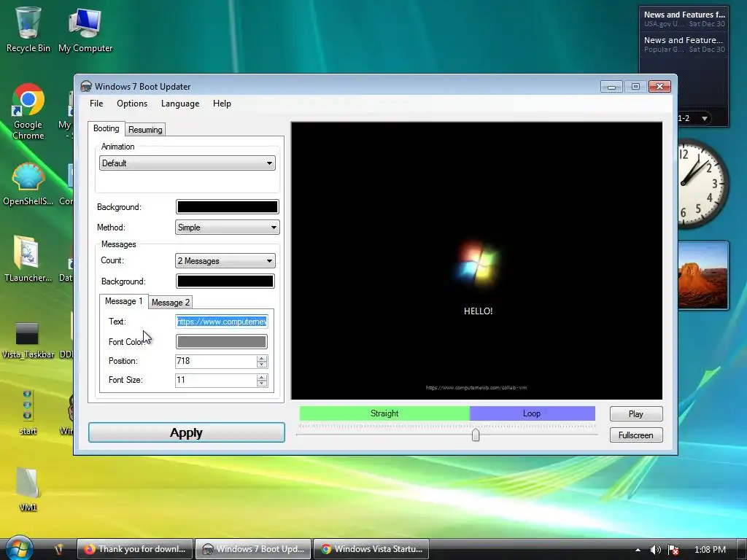Screen dimensions: 747x560
Task: Open the Vista_Taskbar desktop icon
Action: click(x=28, y=340)
